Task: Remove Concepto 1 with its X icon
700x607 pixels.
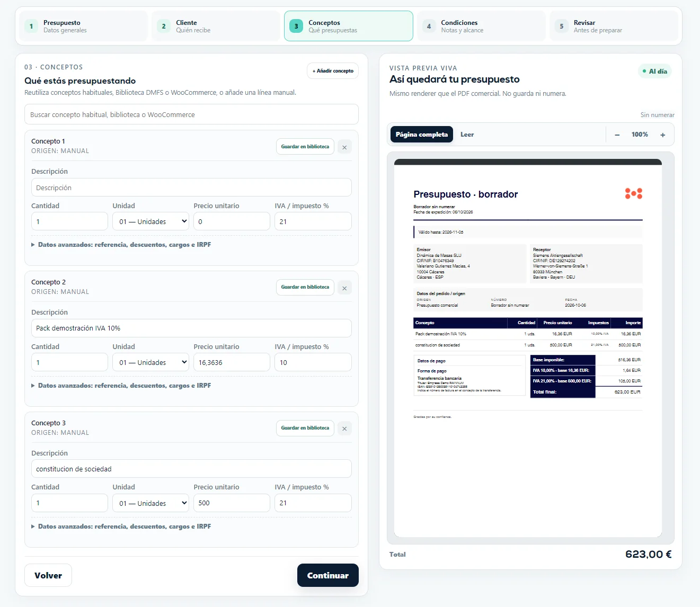Action: click(x=344, y=147)
